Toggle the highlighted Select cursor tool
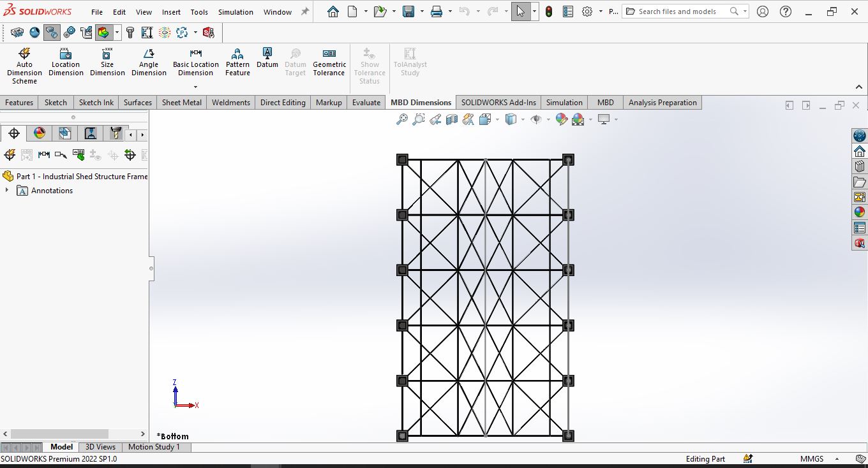868x468 pixels. 521,11
